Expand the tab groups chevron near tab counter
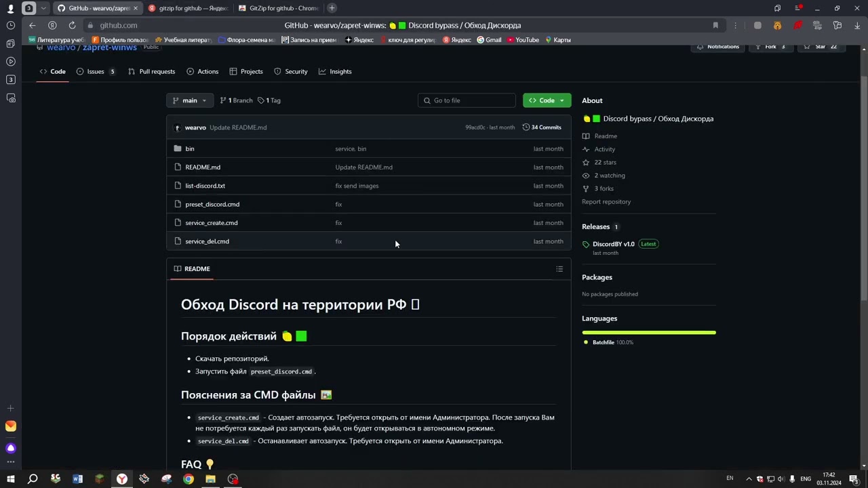This screenshot has width=868, height=488. click(44, 8)
